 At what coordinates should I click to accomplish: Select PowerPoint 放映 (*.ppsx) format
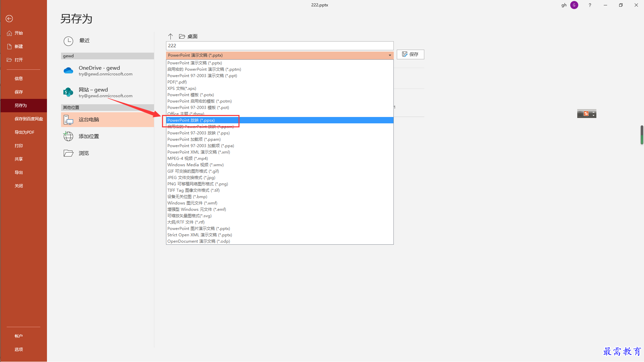tap(280, 120)
